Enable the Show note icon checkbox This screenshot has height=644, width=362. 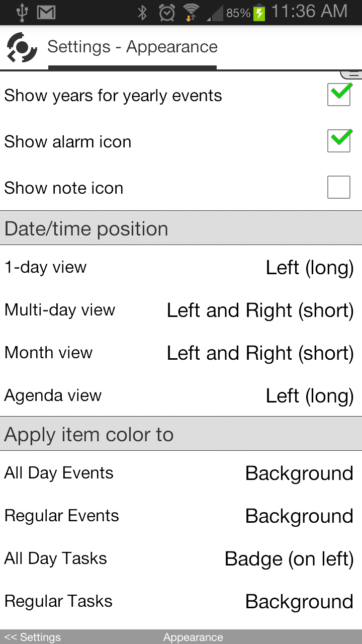point(339,187)
